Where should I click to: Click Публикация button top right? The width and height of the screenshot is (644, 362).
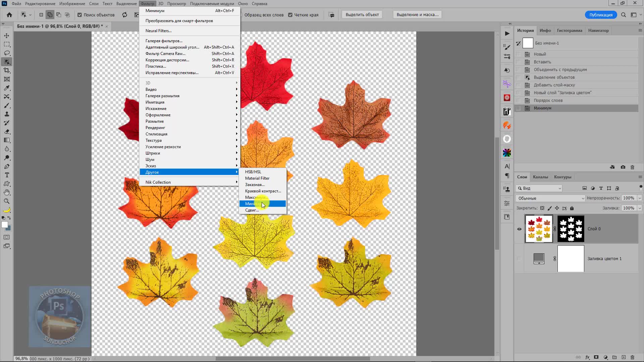(x=601, y=15)
